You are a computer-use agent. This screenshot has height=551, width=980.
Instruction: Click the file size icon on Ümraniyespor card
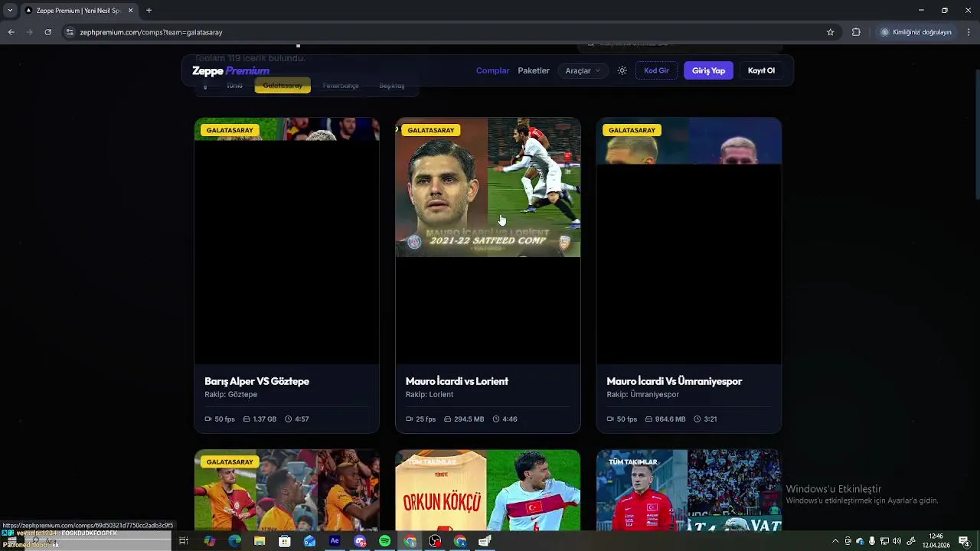coord(648,419)
